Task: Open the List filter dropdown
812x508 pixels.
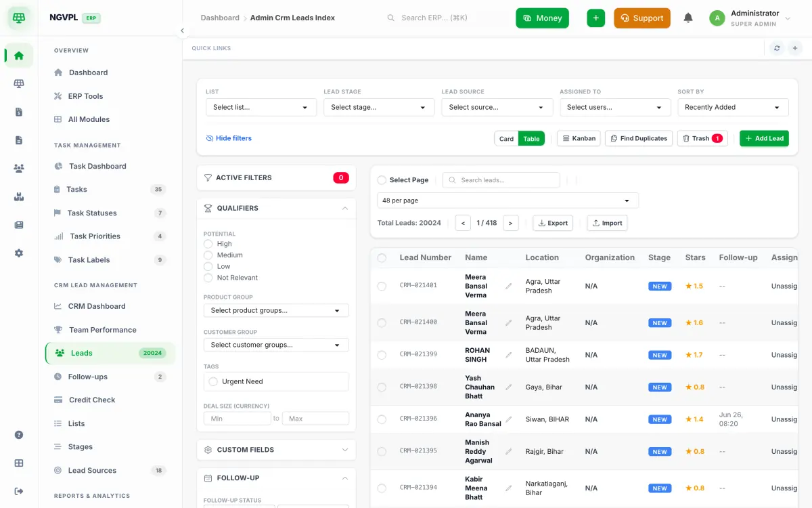Action: coord(261,107)
